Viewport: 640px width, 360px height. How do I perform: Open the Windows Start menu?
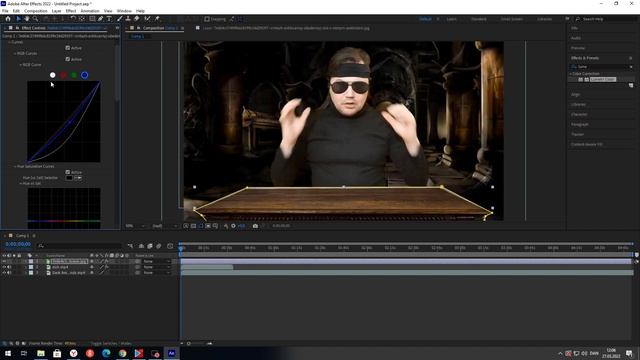(x=8, y=353)
